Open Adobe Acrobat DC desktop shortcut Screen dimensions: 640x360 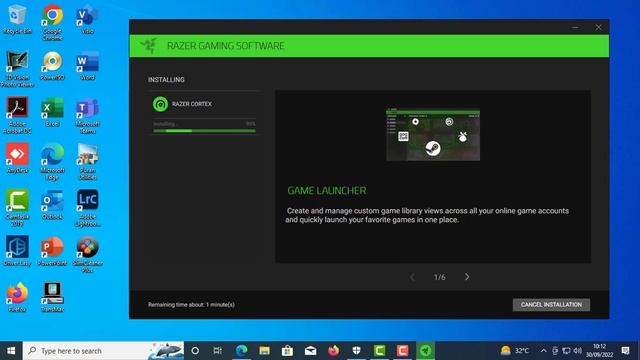click(x=17, y=115)
